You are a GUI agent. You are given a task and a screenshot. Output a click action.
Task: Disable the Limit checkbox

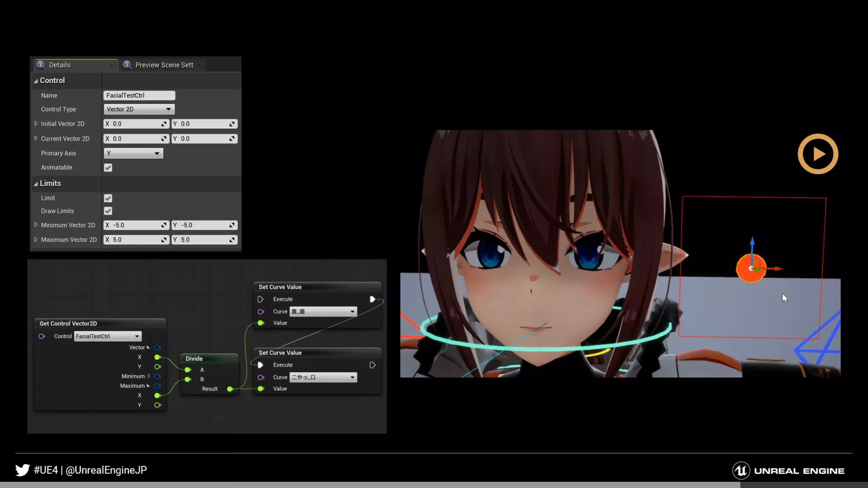point(108,198)
